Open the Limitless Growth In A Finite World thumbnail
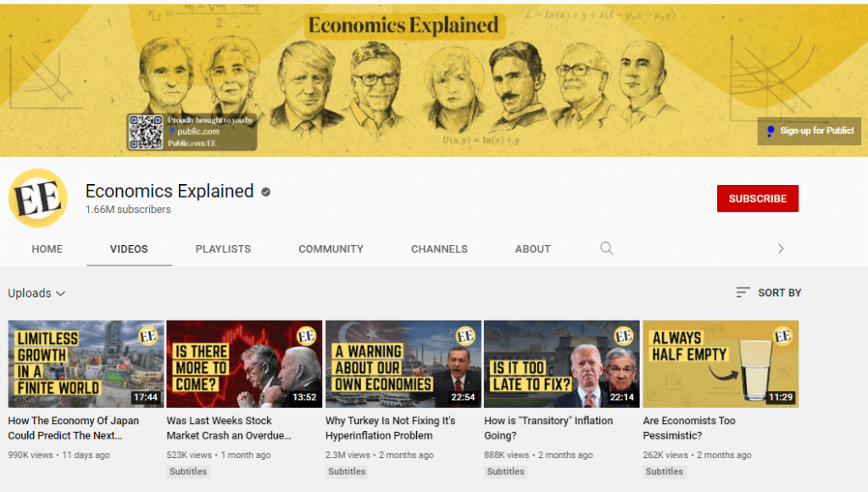This screenshot has height=492, width=868. pyautogui.click(x=86, y=364)
